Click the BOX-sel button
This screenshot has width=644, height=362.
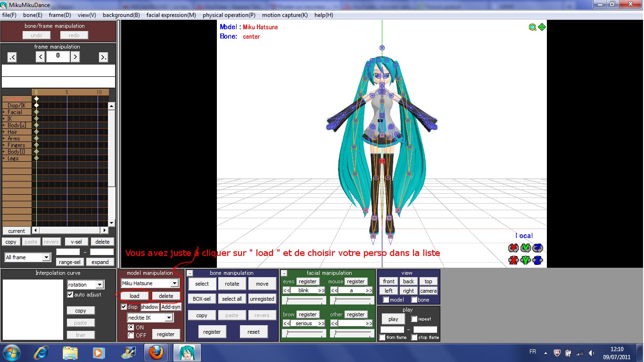202,299
